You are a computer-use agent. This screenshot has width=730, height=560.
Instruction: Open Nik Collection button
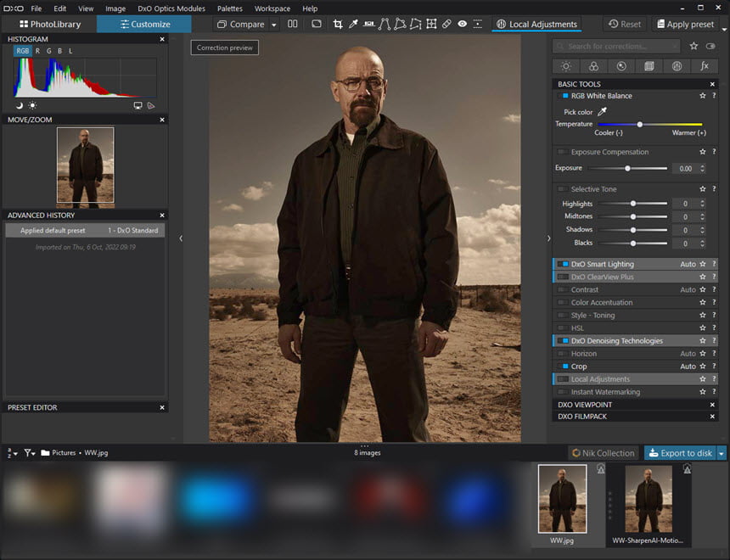click(604, 453)
